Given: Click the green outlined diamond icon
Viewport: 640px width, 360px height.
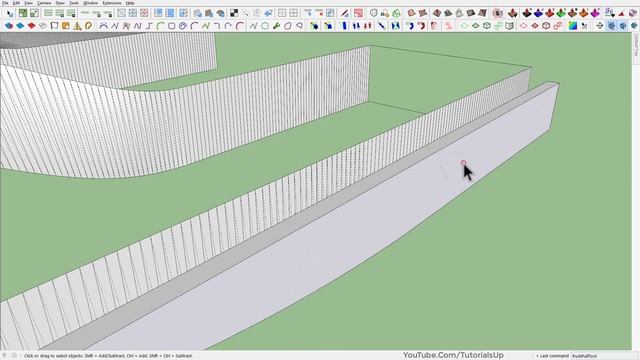Looking at the screenshot, I should coord(464,26).
